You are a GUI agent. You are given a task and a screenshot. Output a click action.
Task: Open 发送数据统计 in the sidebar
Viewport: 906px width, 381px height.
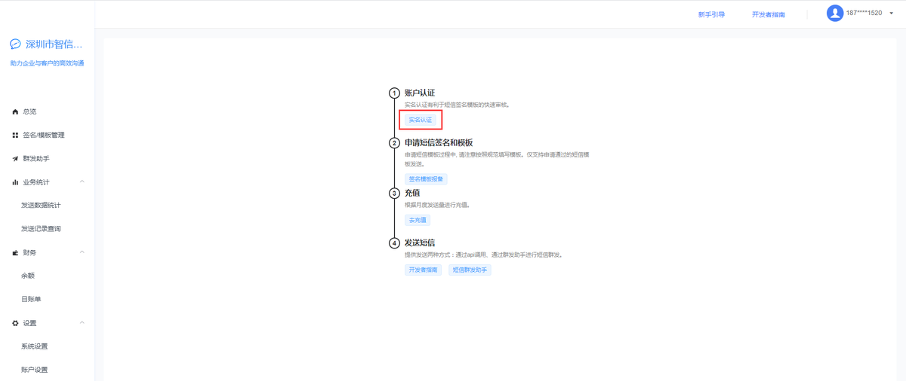point(41,205)
